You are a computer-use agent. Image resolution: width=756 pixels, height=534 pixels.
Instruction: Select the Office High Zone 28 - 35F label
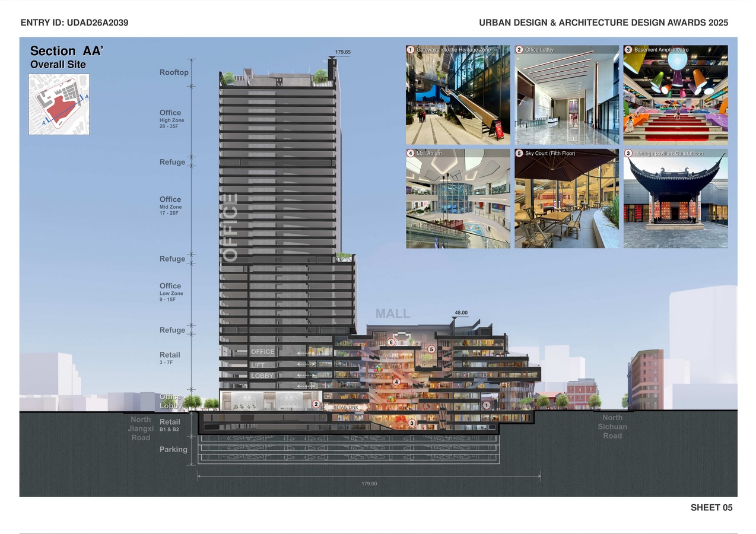coord(171,119)
